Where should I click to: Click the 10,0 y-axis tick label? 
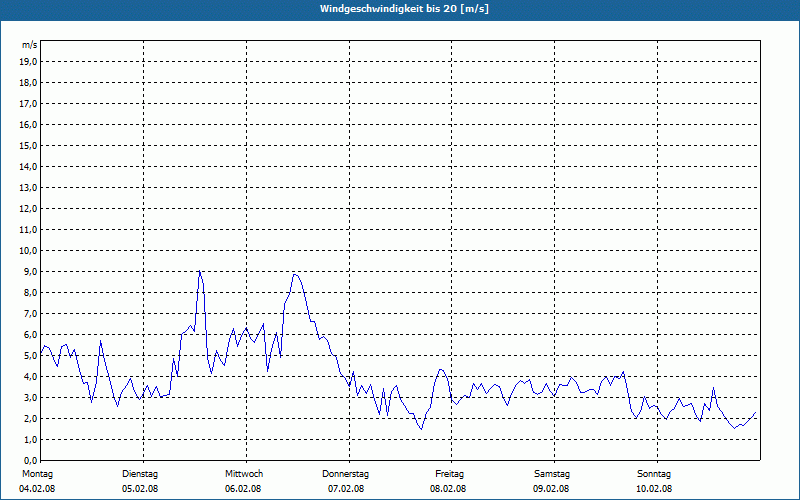[x=29, y=251]
